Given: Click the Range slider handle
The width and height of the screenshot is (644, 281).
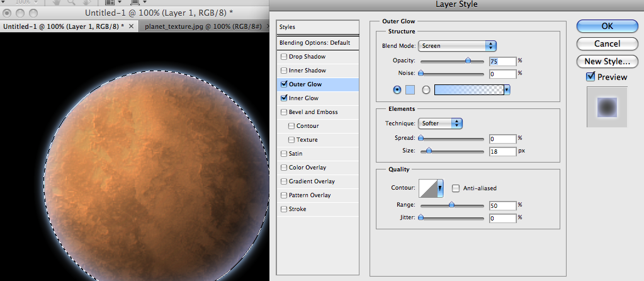Looking at the screenshot, I should 452,204.
